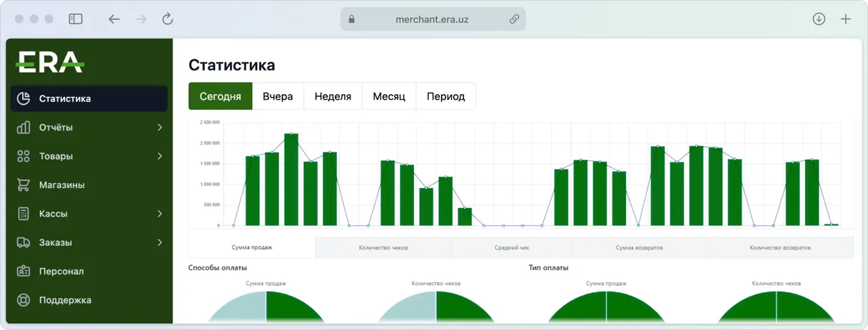
Task: Select the Сегодня period tab
Action: click(221, 96)
